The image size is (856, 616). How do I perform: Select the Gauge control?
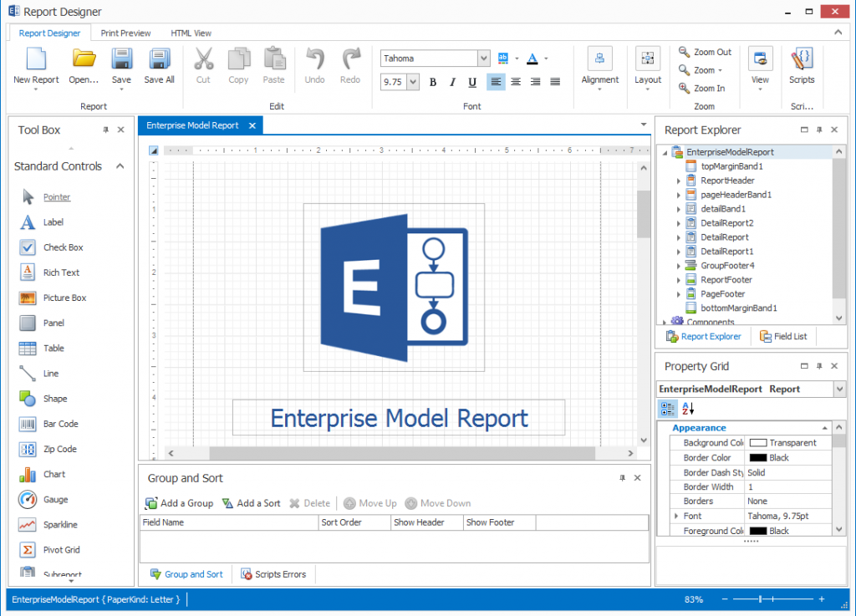56,499
